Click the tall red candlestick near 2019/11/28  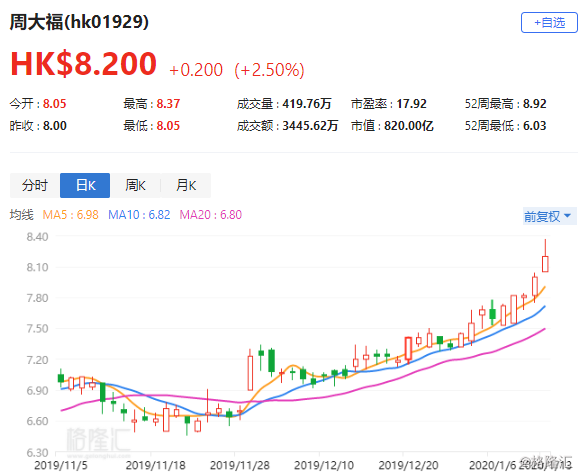250,373
